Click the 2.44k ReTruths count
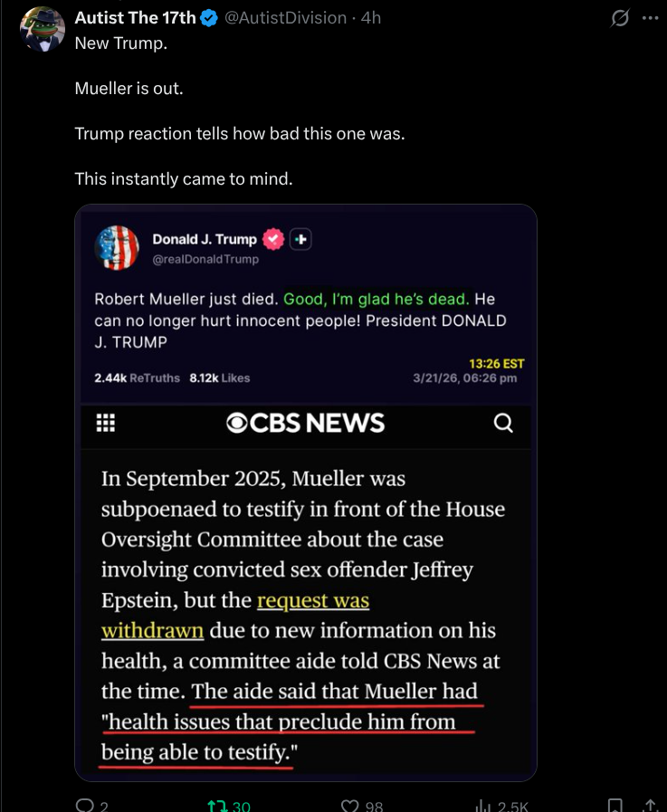This screenshot has height=812, width=667. (137, 377)
